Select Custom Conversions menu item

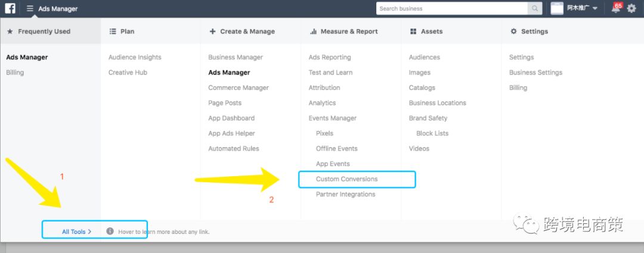click(x=346, y=179)
